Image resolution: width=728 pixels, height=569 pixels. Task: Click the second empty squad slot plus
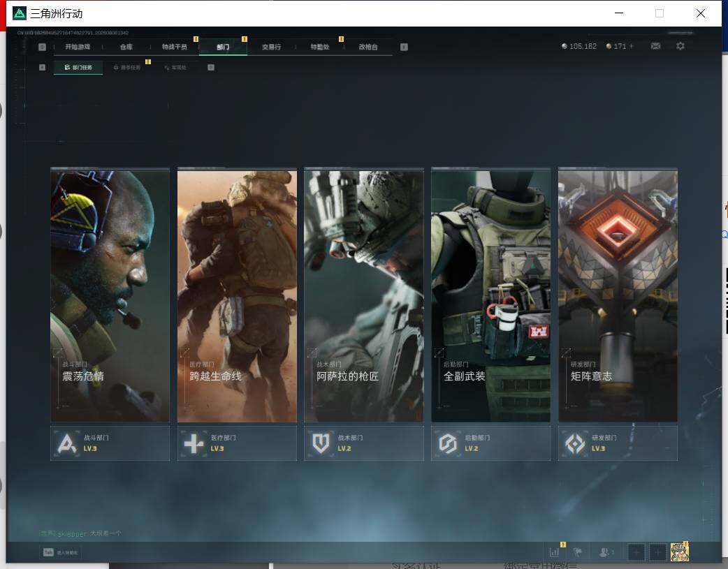coord(657,552)
